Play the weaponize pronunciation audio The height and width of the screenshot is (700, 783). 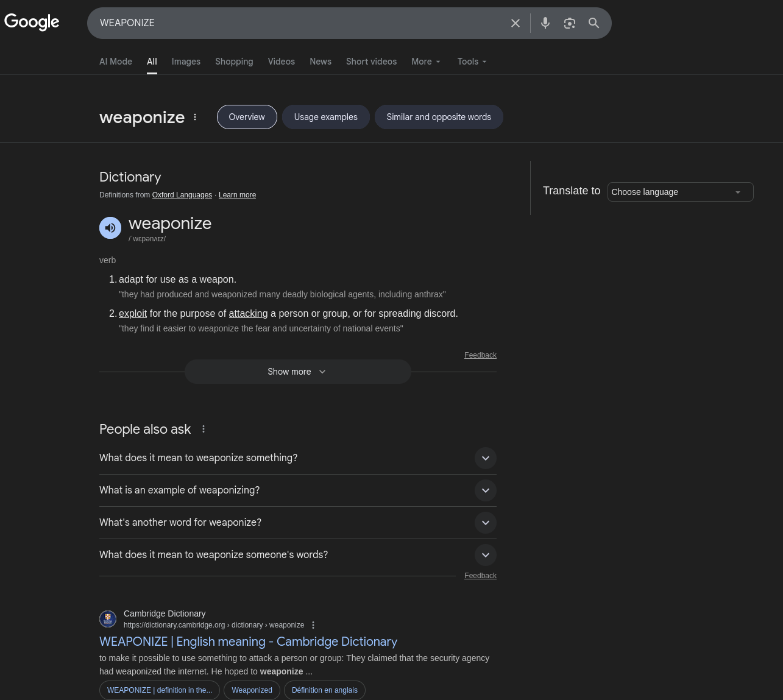coord(110,228)
